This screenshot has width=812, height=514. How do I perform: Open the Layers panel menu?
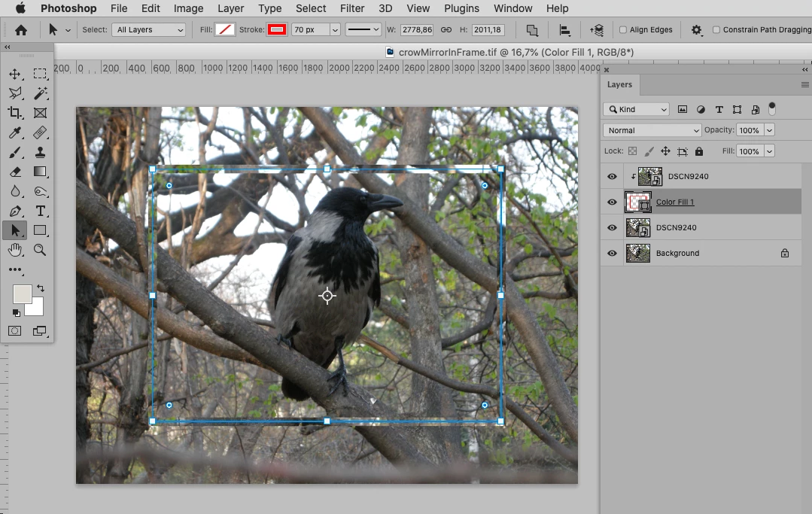(x=804, y=84)
